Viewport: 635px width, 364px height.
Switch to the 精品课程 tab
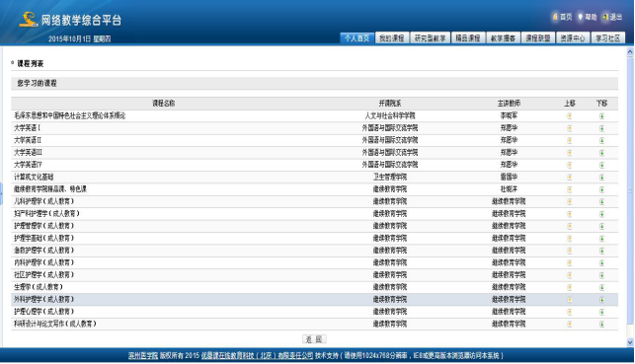467,38
